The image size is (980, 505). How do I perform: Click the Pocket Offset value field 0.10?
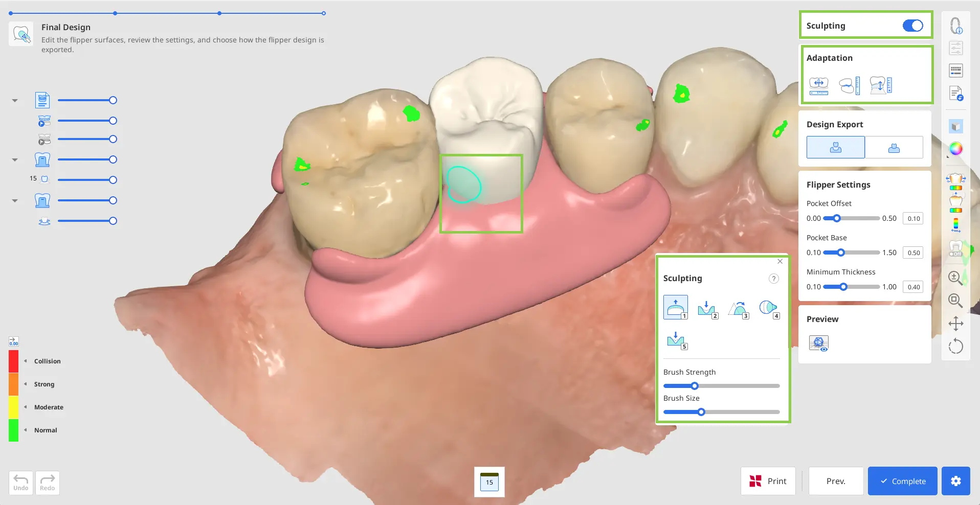tap(913, 218)
